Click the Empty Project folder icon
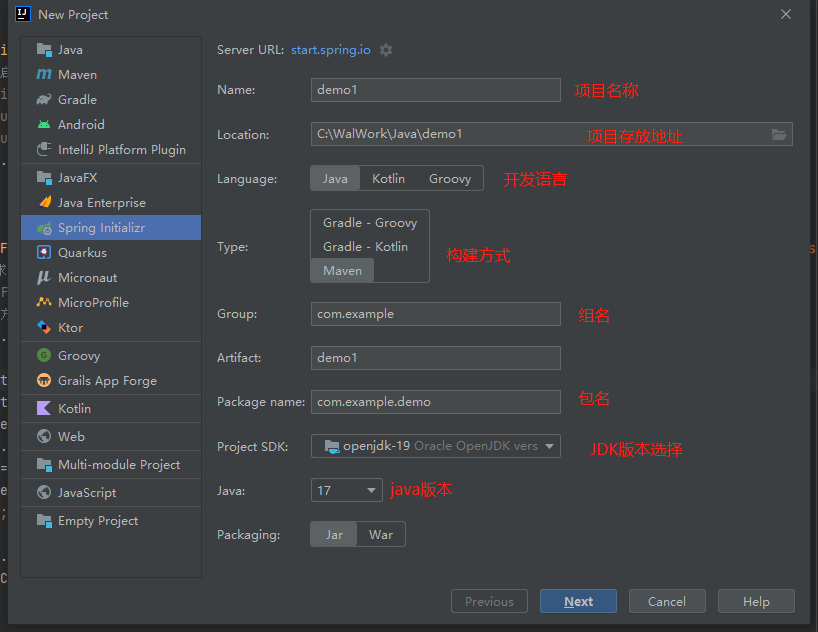 click(x=44, y=521)
